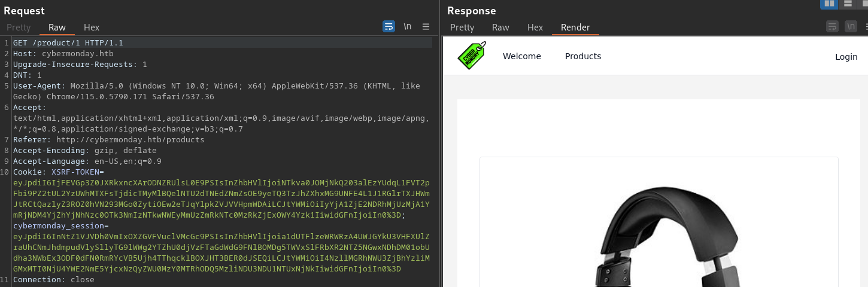Toggle word wrap in the Response panel
Image resolution: width=868 pixels, height=287 pixels.
tap(832, 26)
